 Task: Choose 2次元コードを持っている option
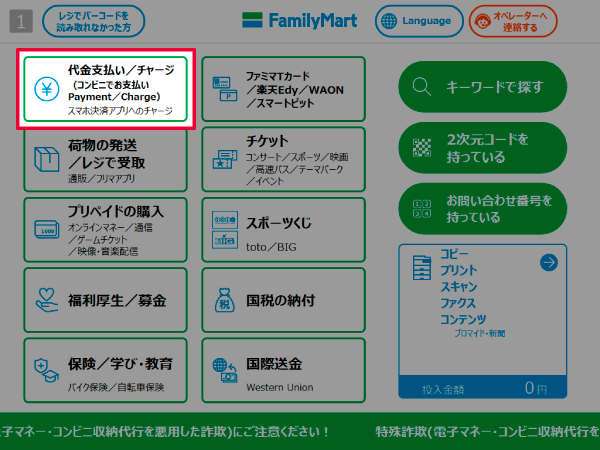[483, 148]
